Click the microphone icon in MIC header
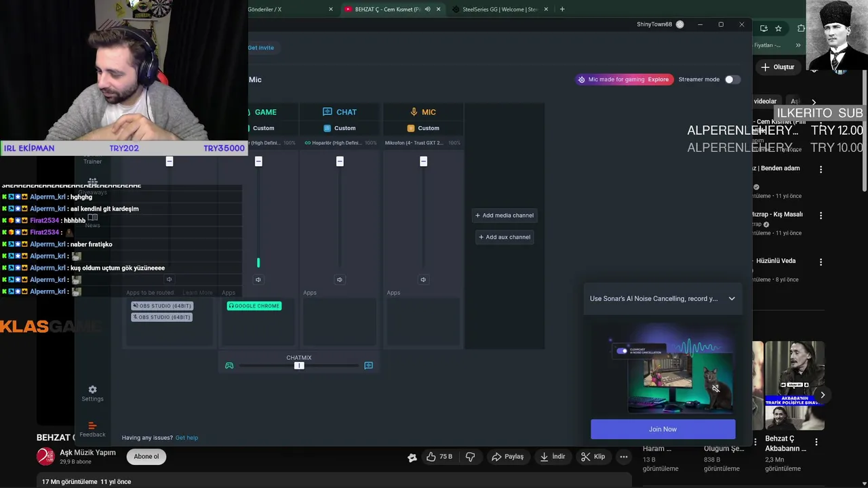The height and width of the screenshot is (488, 868). tap(414, 112)
